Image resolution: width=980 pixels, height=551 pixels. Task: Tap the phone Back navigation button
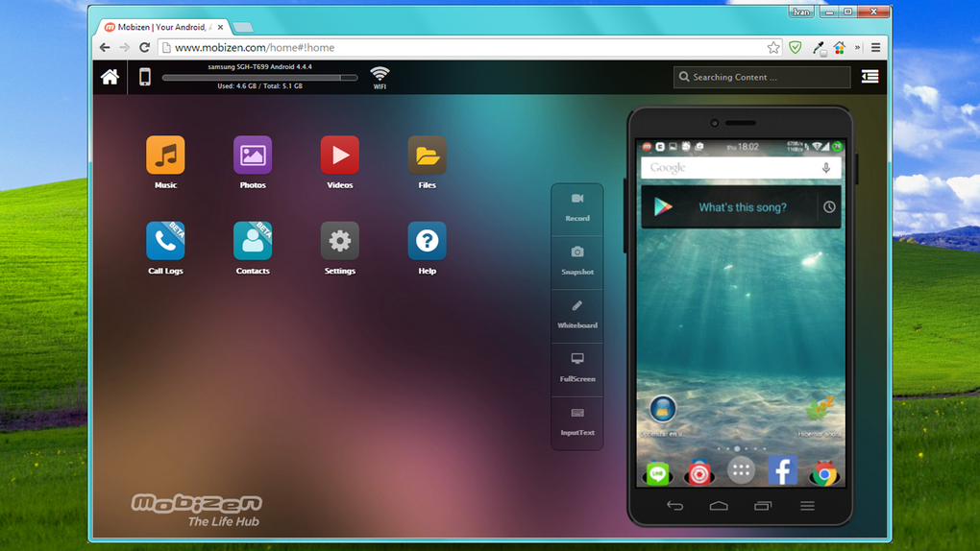[x=674, y=505]
